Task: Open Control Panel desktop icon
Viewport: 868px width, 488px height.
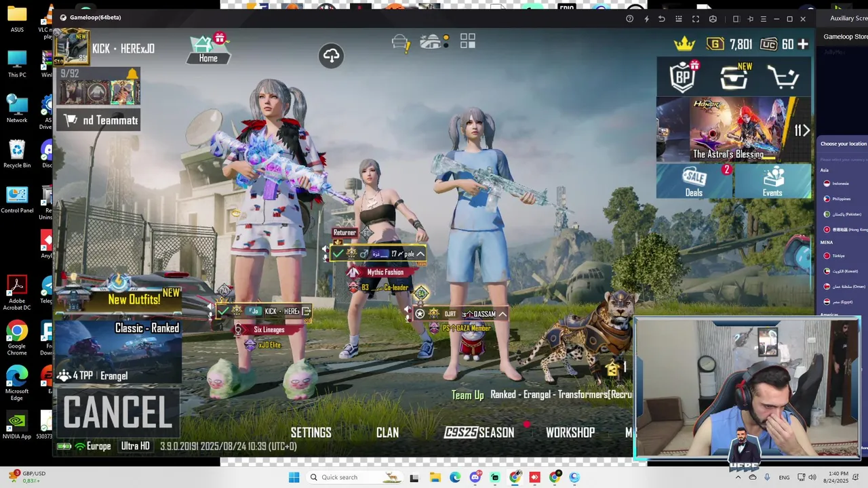Action: click(x=17, y=200)
